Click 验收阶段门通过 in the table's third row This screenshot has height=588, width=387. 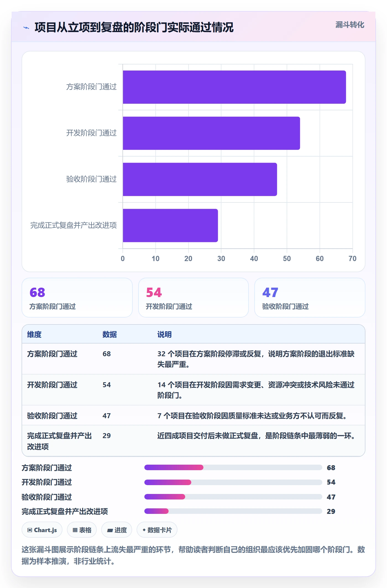pyautogui.click(x=52, y=416)
